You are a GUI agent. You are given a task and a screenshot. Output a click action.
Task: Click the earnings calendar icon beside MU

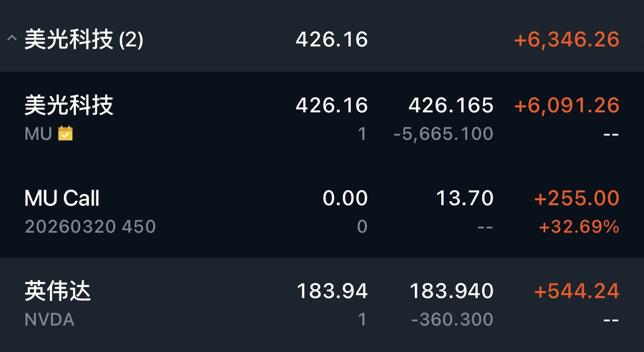pyautogui.click(x=65, y=133)
